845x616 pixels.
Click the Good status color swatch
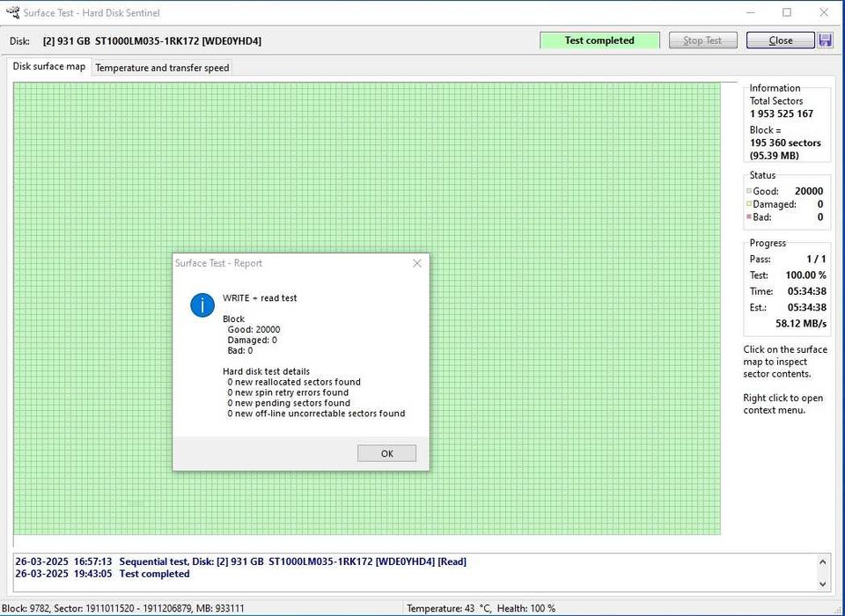(748, 191)
